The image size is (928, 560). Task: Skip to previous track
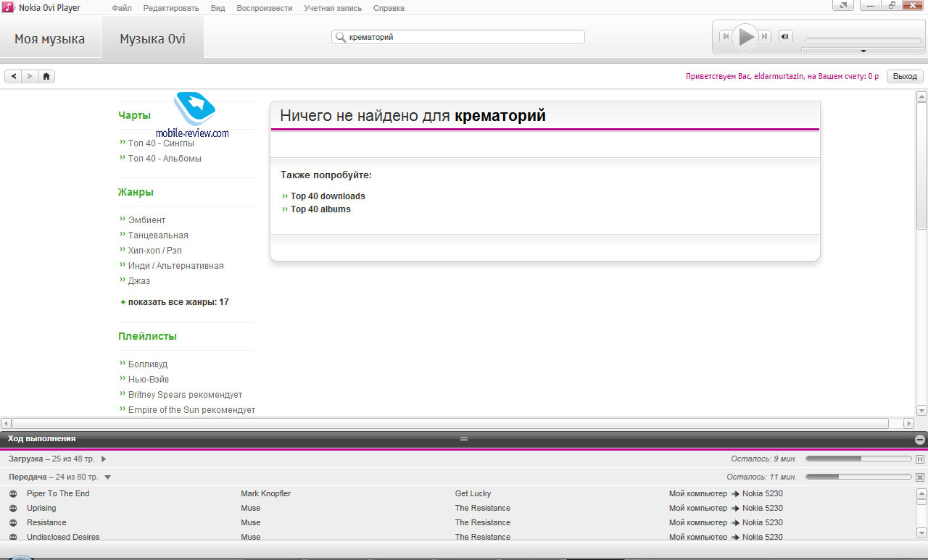pos(725,36)
